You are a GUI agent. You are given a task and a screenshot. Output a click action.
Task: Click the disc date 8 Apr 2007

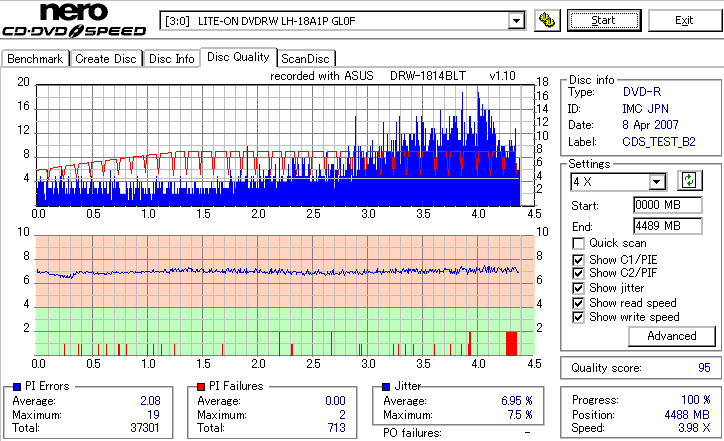(x=650, y=125)
